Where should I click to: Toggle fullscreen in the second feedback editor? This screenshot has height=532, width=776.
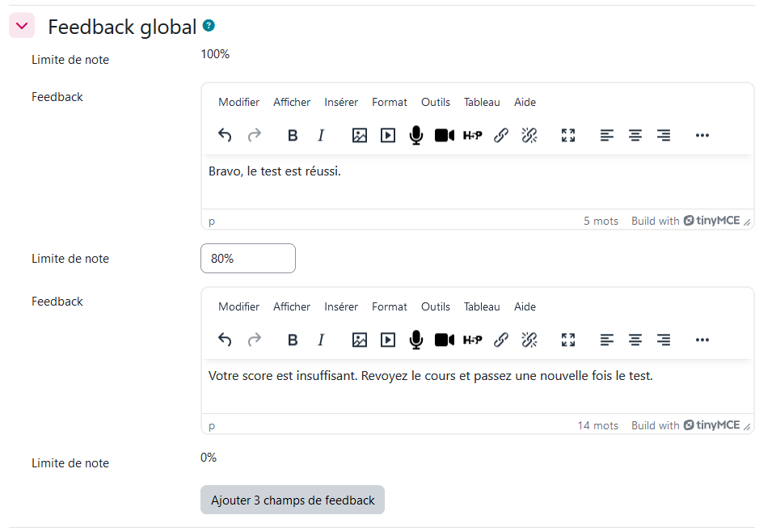[x=568, y=340]
